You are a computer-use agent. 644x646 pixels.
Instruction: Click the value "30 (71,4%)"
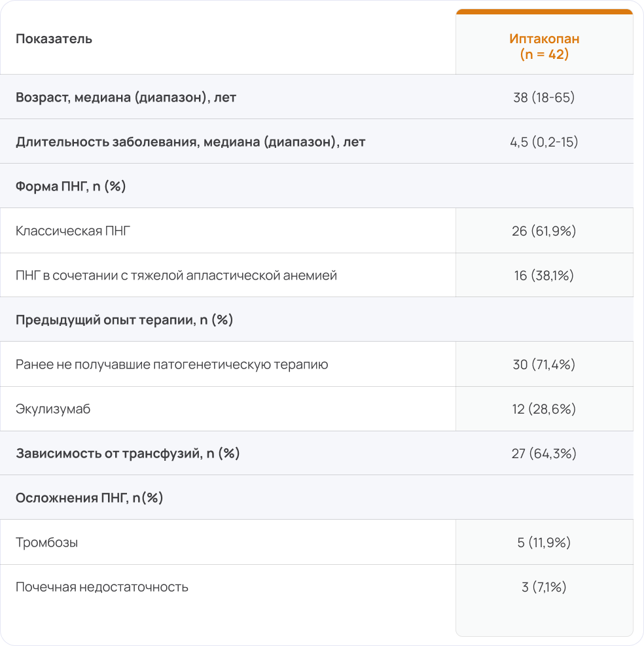pos(544,365)
